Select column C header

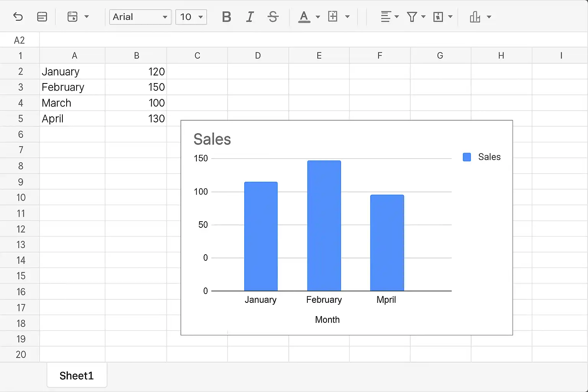[x=197, y=56]
